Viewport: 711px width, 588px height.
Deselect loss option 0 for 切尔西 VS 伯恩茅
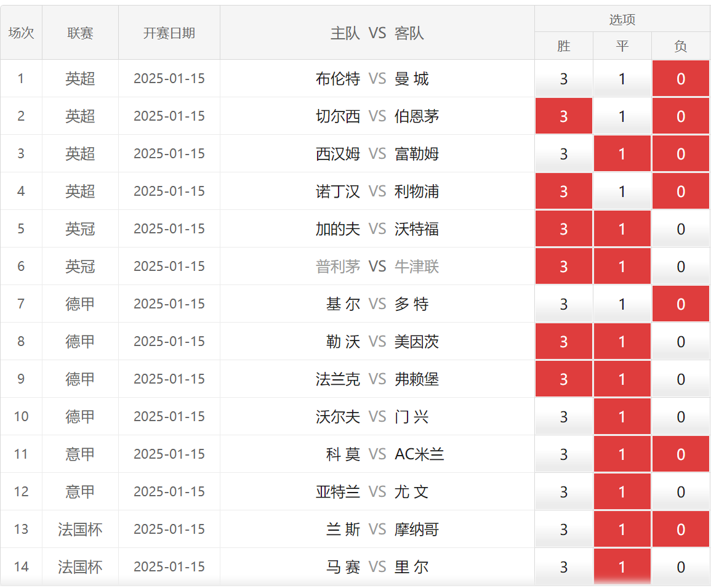click(x=681, y=116)
